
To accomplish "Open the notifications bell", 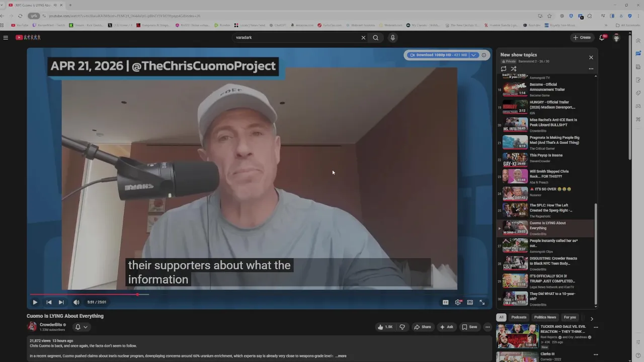I will pyautogui.click(x=602, y=37).
